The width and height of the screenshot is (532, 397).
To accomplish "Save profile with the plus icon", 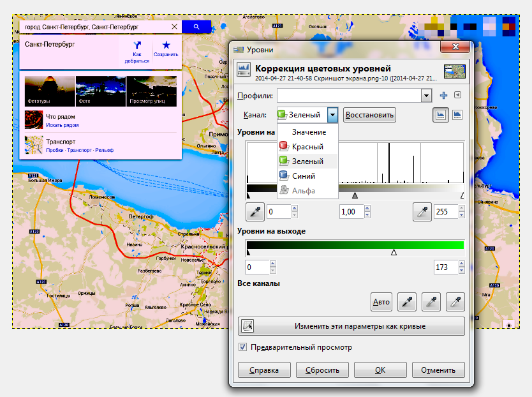I will click(443, 96).
